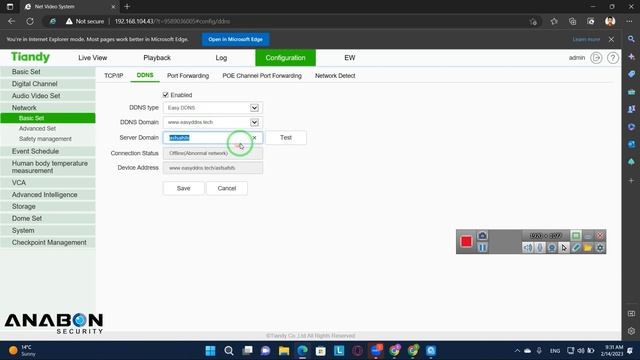The height and width of the screenshot is (360, 640).
Task: Expand the Basic Set top sidebar section
Action: [x=48, y=72]
